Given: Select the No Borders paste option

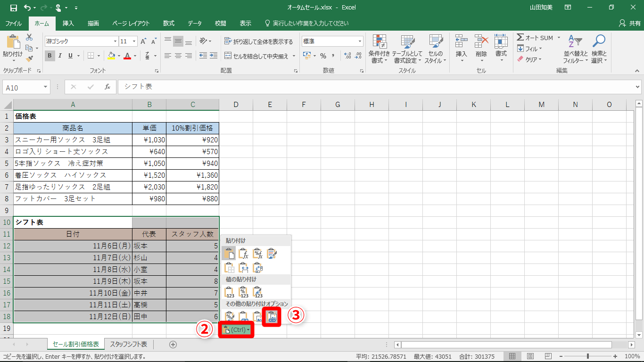Looking at the screenshot, I should (230, 268).
